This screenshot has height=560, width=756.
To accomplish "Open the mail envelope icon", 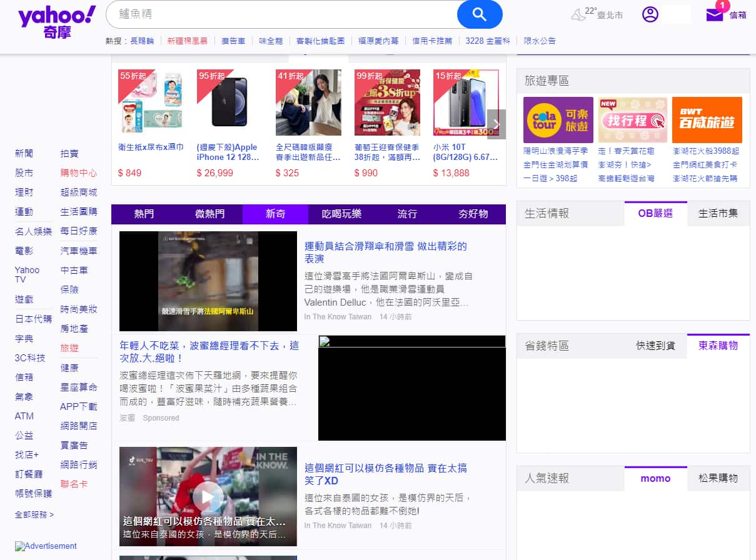I will tap(714, 15).
